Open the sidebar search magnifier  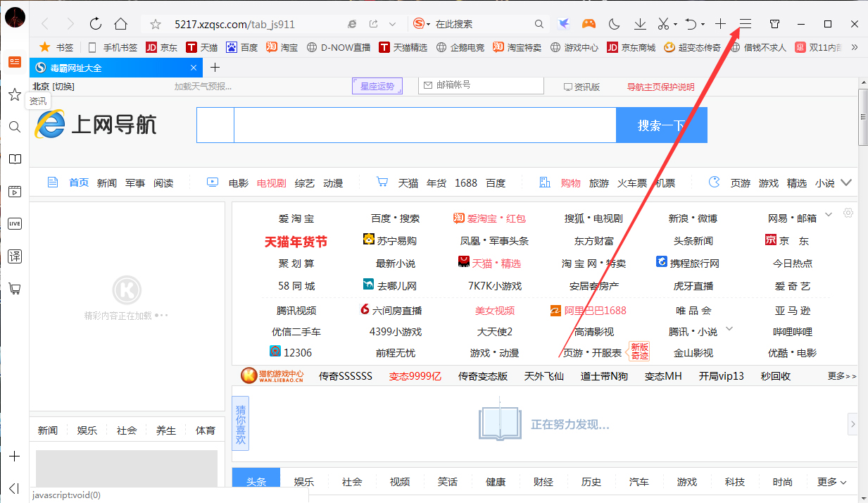(14, 127)
